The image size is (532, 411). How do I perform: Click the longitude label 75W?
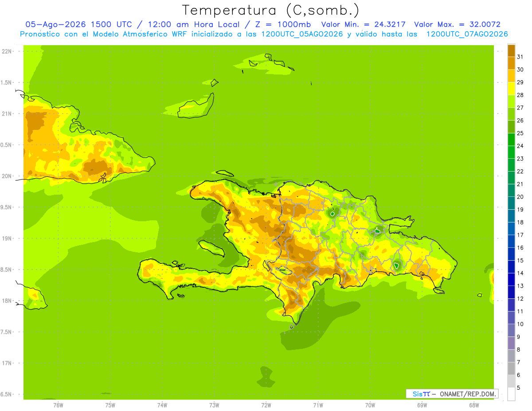pyautogui.click(x=110, y=405)
